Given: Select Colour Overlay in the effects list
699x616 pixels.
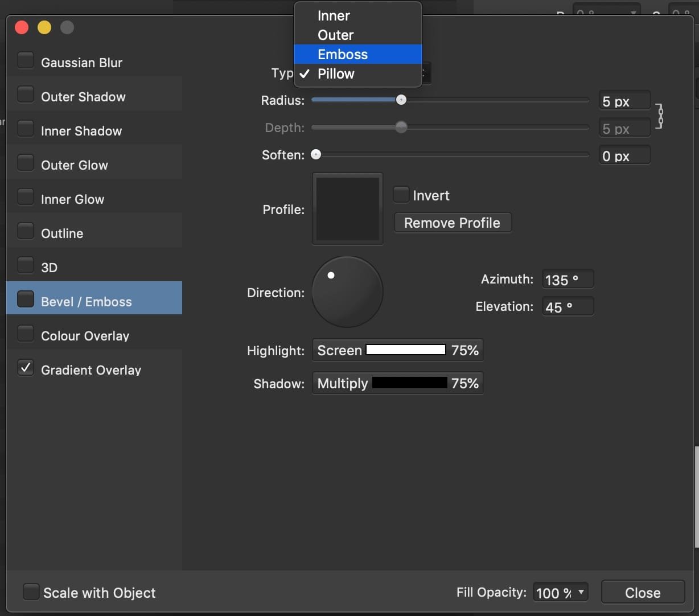Looking at the screenshot, I should point(85,335).
